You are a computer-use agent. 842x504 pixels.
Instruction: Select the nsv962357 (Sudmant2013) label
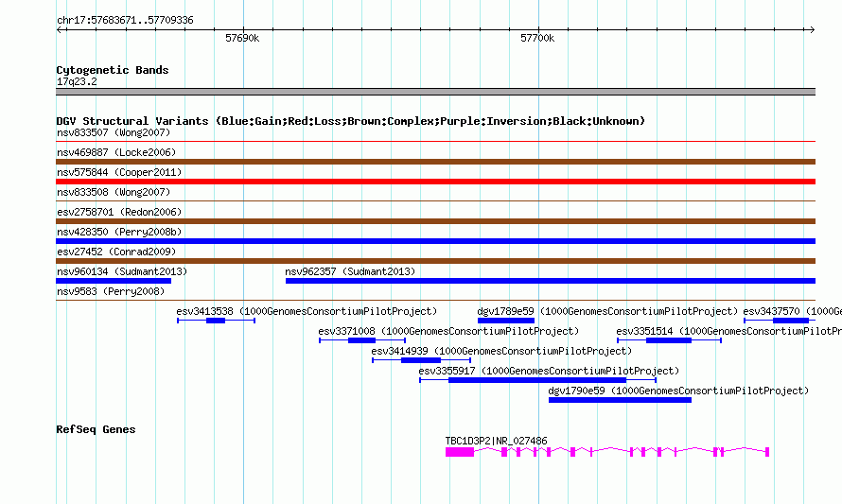coord(350,271)
